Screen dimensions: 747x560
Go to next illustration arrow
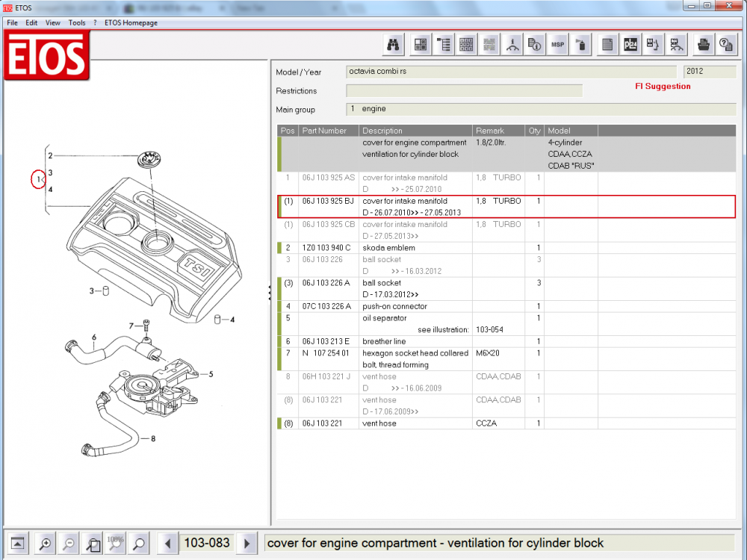pyautogui.click(x=247, y=543)
